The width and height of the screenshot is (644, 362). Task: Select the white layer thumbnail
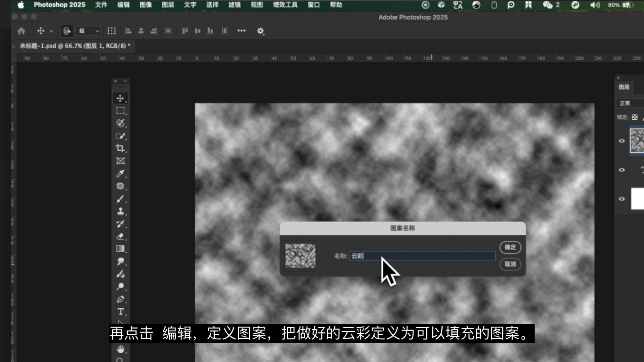click(x=638, y=199)
